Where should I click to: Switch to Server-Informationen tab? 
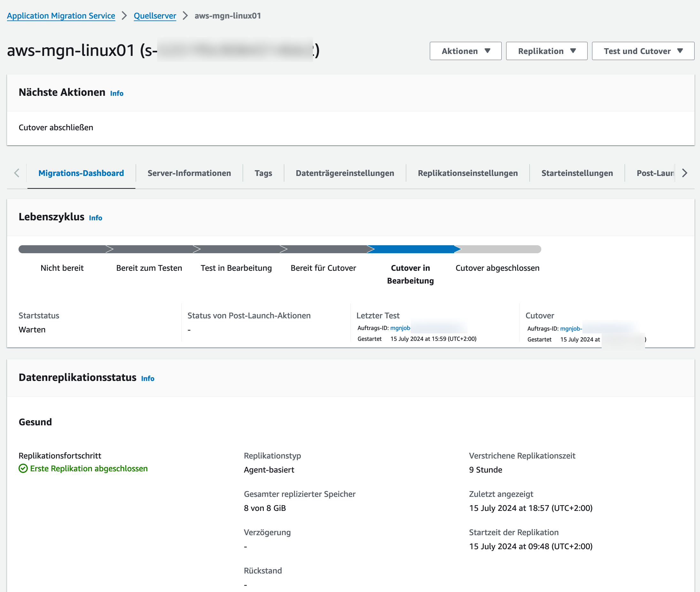189,173
